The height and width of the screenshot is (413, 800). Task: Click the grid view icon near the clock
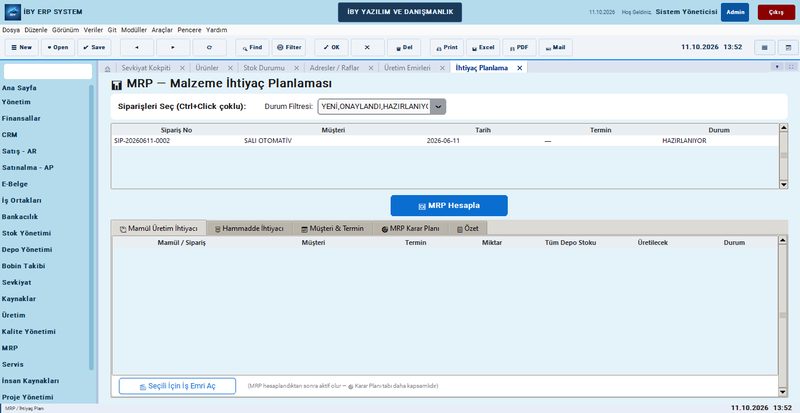point(765,47)
